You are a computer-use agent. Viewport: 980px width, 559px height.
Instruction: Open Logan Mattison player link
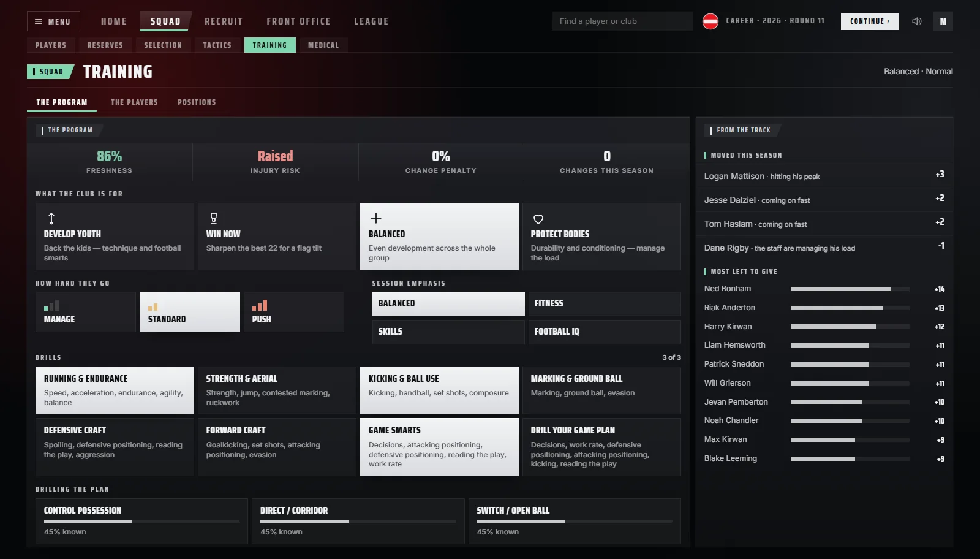[734, 177]
